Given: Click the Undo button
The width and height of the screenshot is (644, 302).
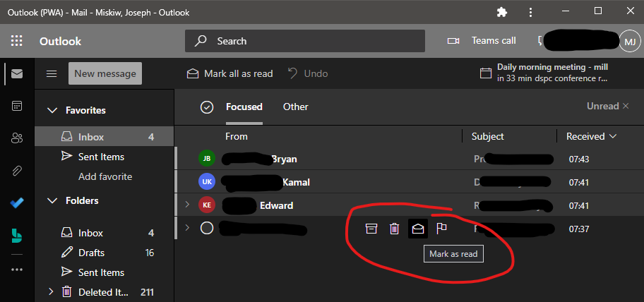Looking at the screenshot, I should click(x=308, y=74).
